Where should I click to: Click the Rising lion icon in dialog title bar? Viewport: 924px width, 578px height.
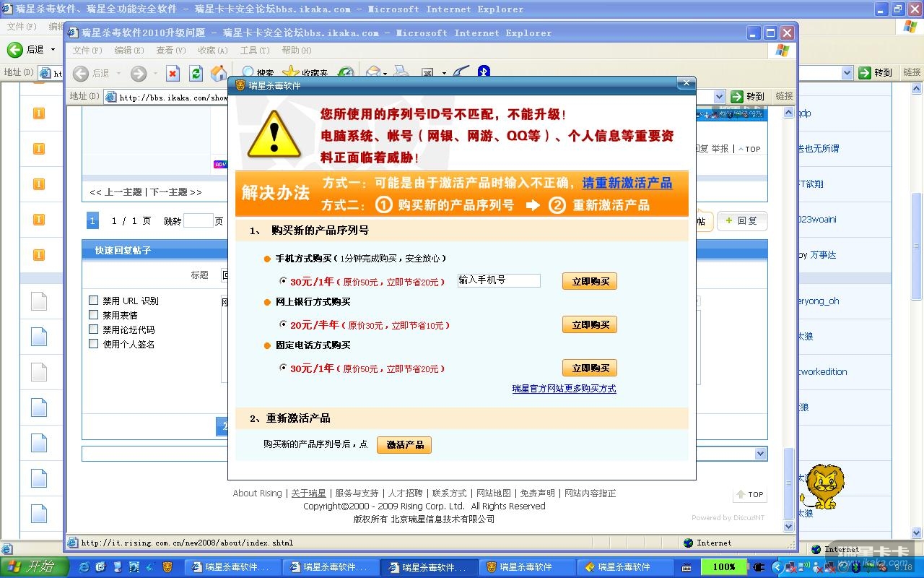point(240,85)
